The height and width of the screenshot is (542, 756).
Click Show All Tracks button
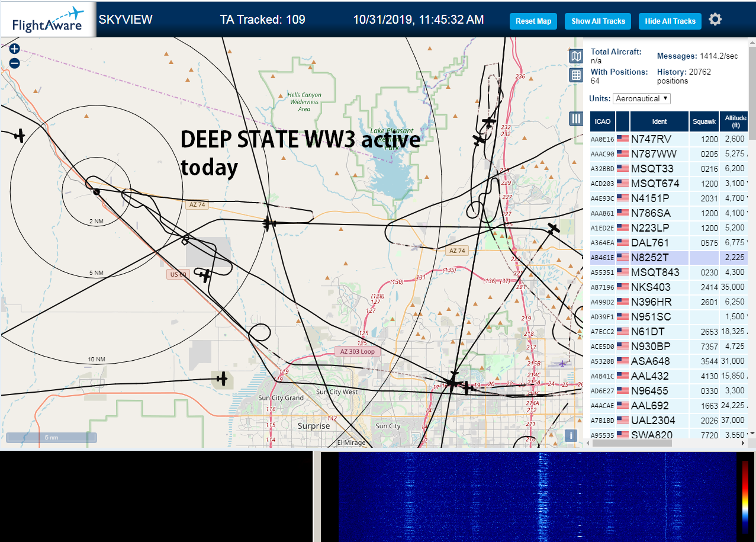coord(598,21)
